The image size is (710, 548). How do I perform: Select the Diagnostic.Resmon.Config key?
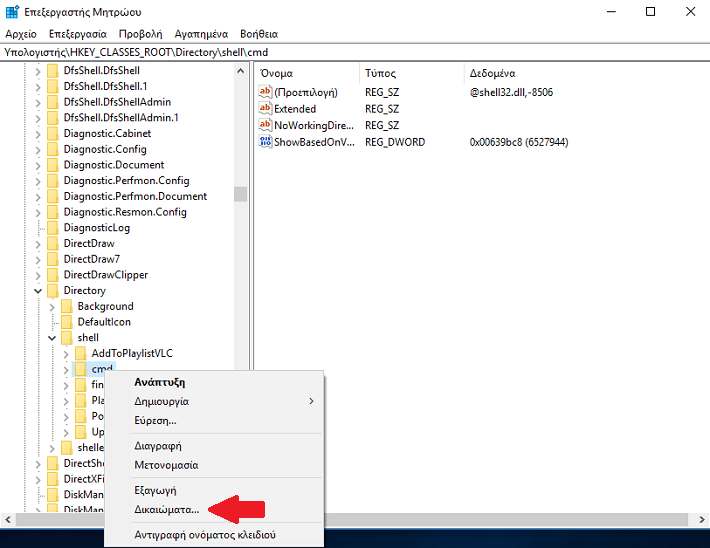pyautogui.click(x=125, y=212)
